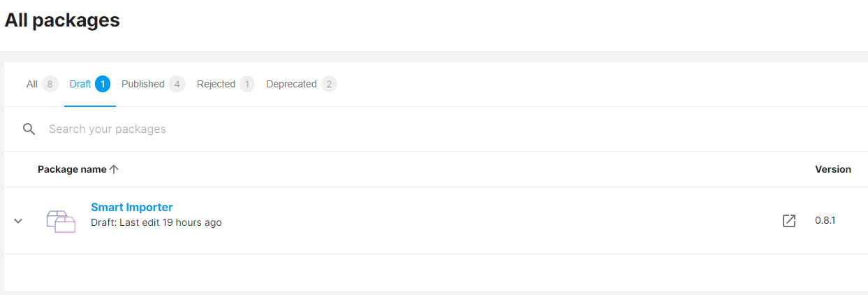
Task: Show the Rejected packages tab
Action: (x=226, y=84)
